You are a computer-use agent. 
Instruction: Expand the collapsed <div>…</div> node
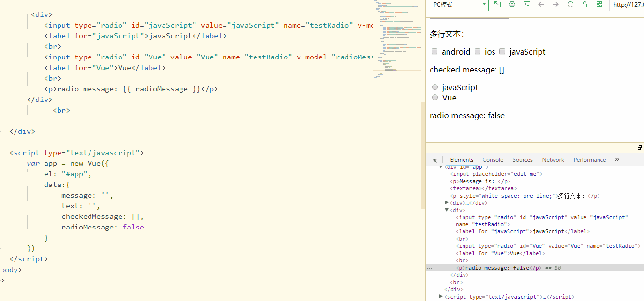pyautogui.click(x=447, y=203)
